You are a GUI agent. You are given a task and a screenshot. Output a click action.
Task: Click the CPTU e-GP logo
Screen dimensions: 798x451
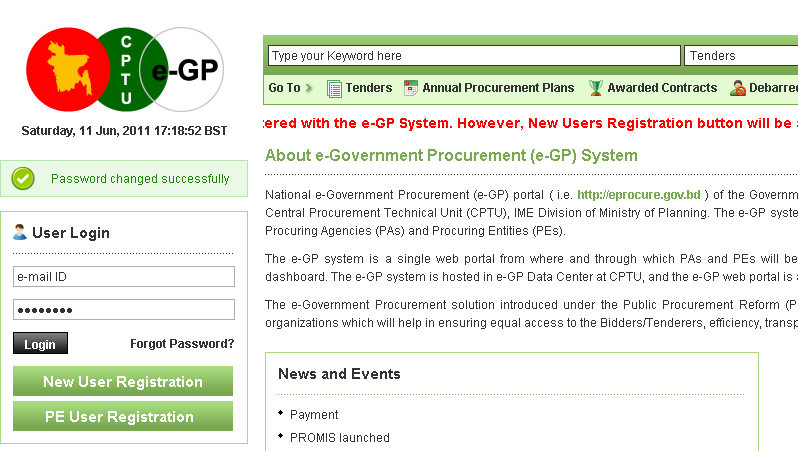(125, 70)
